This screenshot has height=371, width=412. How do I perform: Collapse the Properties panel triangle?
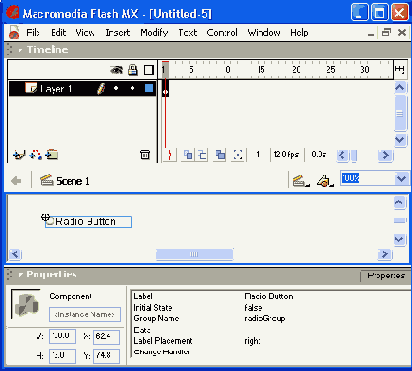click(21, 275)
